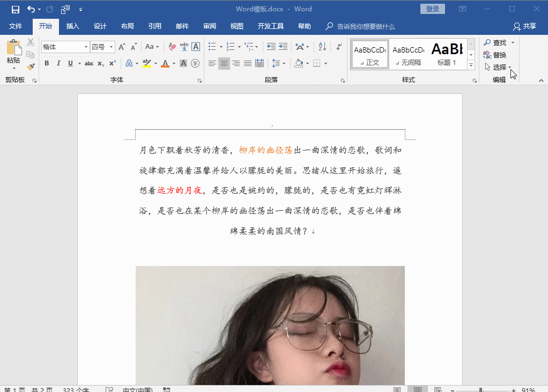Sort the paragraph with the A-Z icon
This screenshot has height=392, width=548.
point(322,47)
